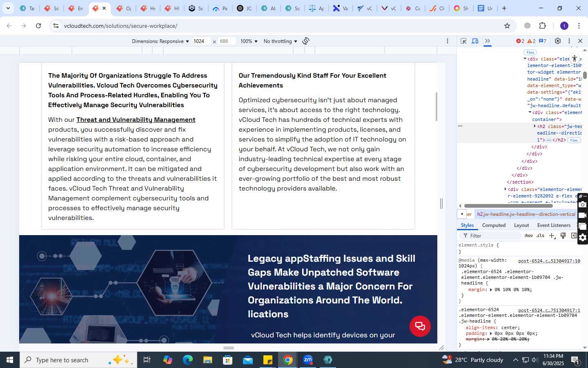Expand the margin 0% 10% 0% 10% shorthand
This screenshot has height=368, width=588.
click(x=491, y=289)
